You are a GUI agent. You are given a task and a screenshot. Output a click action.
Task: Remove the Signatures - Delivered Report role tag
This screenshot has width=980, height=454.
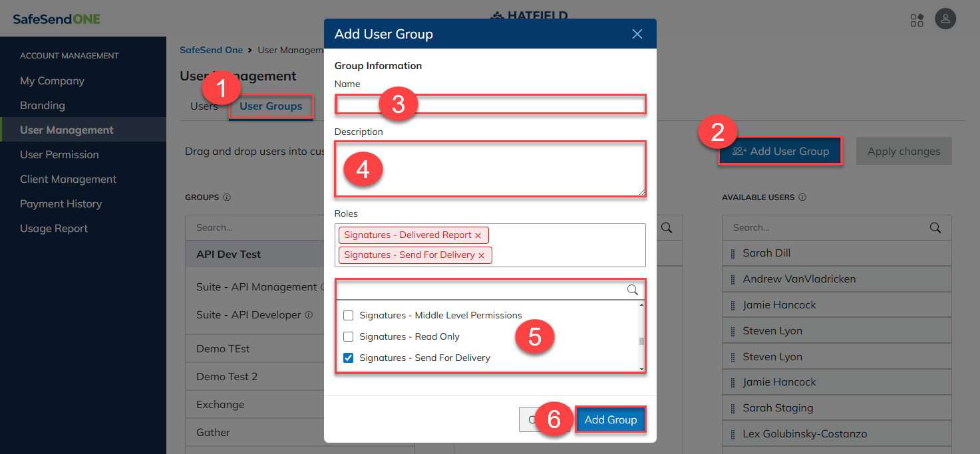[x=478, y=235]
